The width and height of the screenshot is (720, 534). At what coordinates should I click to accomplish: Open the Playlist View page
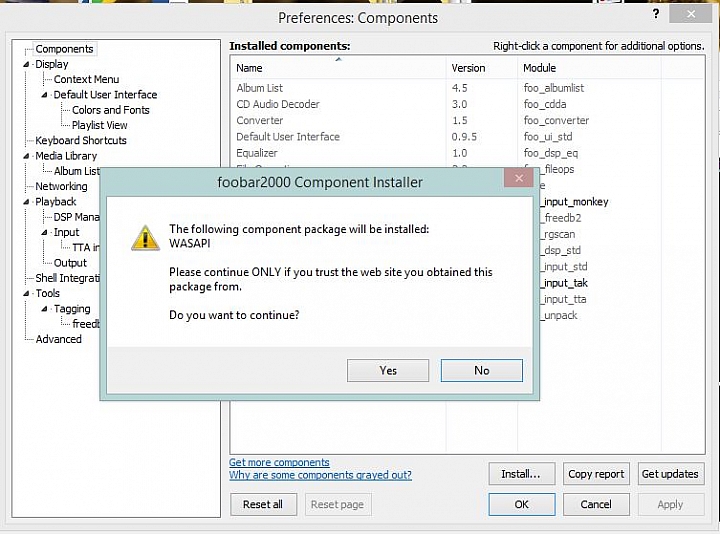tap(100, 125)
